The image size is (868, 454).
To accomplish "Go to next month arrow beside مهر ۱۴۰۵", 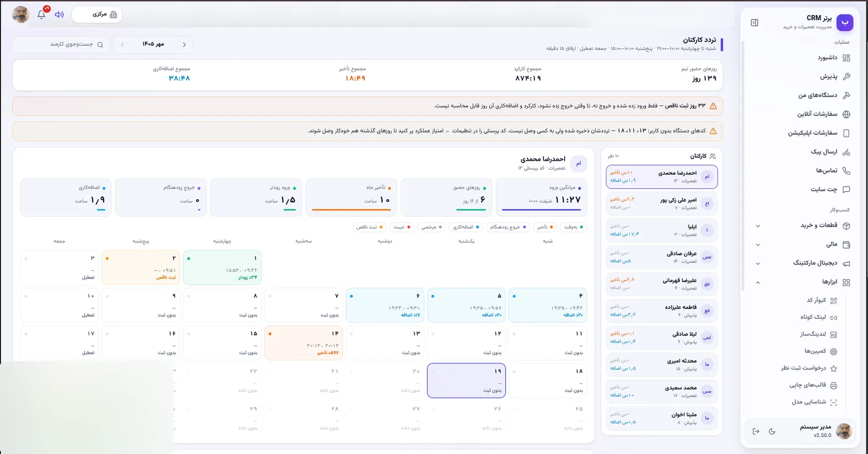I will 122,45.
